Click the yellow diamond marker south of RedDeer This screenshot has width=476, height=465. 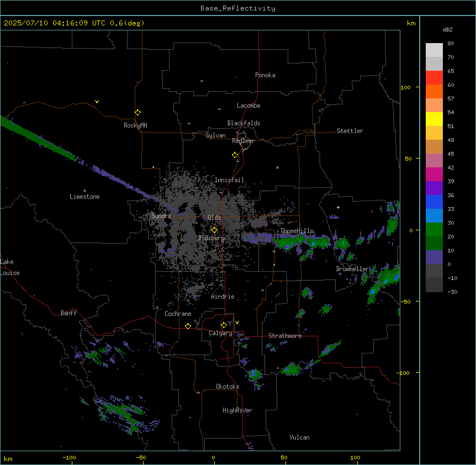(235, 155)
